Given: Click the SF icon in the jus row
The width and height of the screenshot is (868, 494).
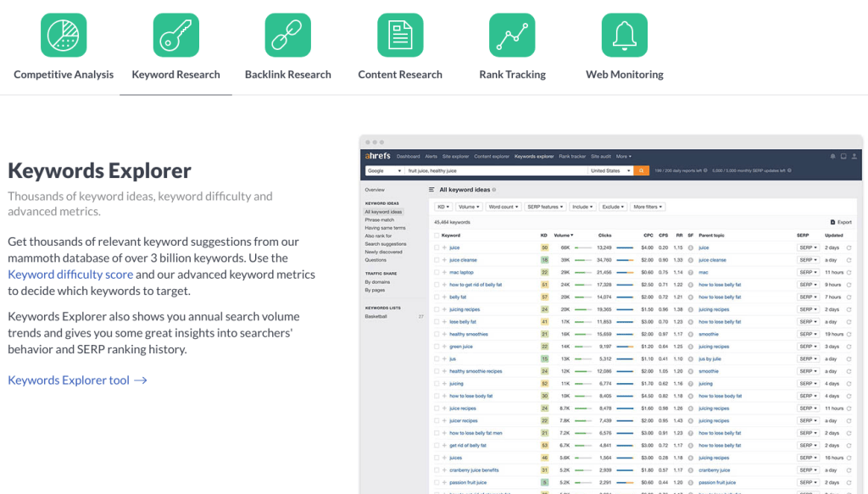Looking at the screenshot, I should (691, 359).
